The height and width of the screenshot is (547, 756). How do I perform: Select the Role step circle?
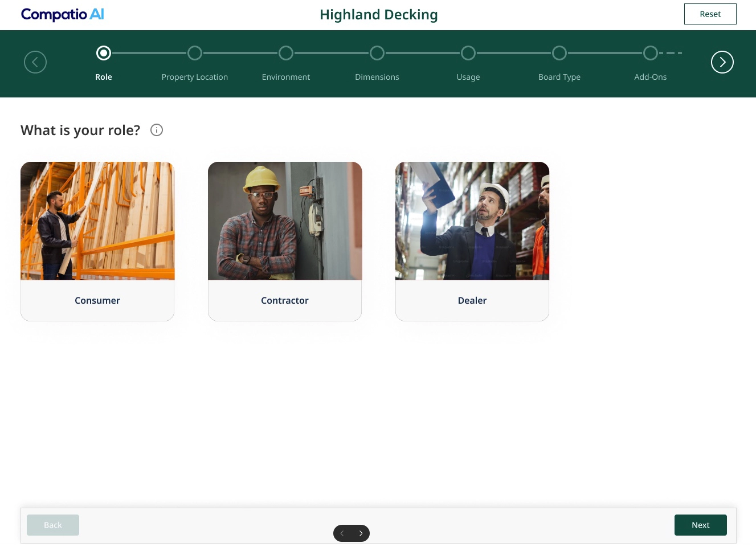[x=104, y=53]
